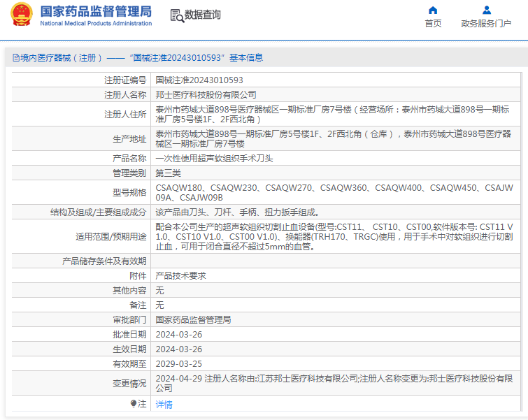Image resolution: width=528 pixels, height=420 pixels.
Task: Click the 数据查询 label
Action: [202, 15]
